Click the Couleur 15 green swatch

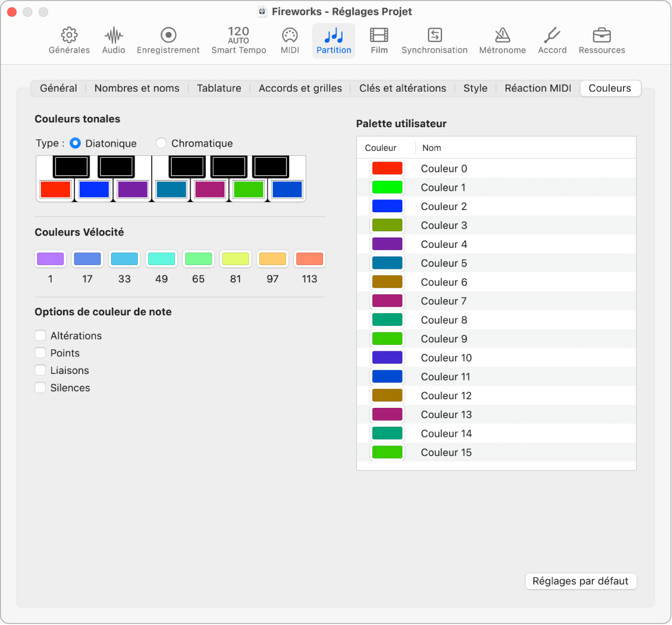[x=387, y=453]
